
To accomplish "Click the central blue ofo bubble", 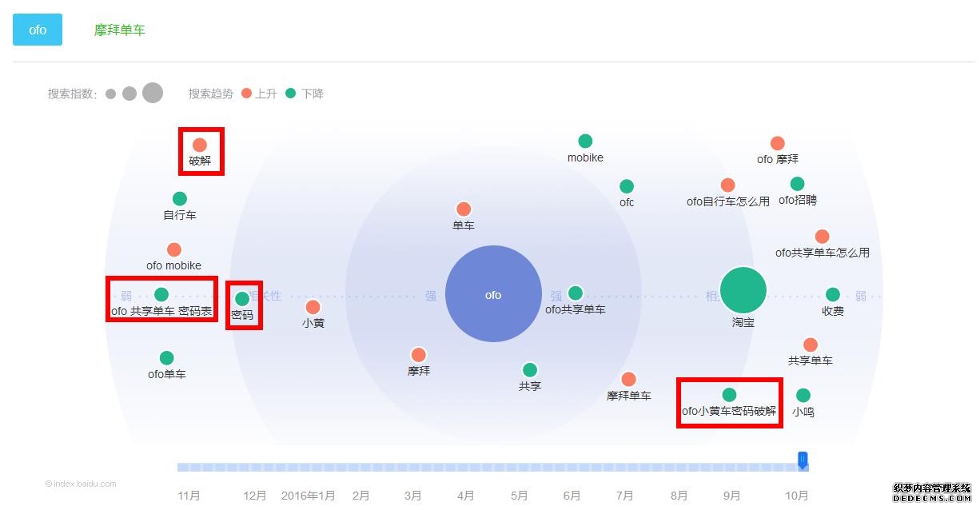I will [493, 294].
